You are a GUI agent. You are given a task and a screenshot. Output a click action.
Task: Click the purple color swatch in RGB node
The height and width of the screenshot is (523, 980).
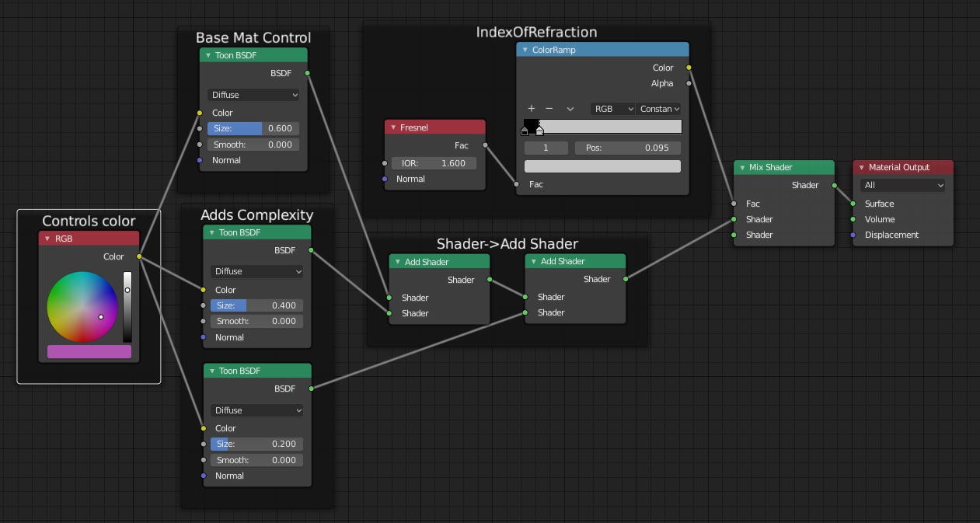pyautogui.click(x=89, y=351)
